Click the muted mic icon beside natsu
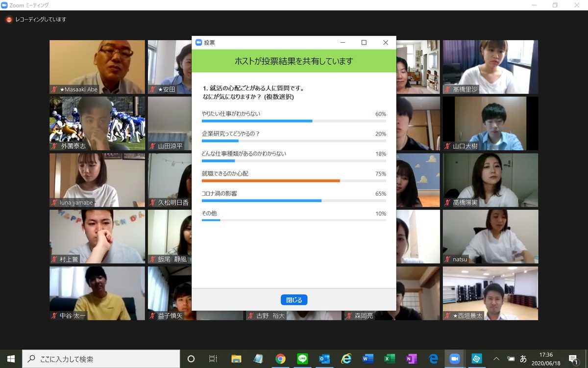Image resolution: width=588 pixels, height=368 pixels. pos(448,259)
